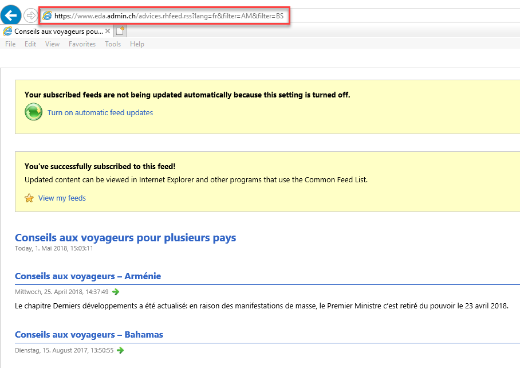
Task: Click green arrow next to Arménie date
Action: point(116,292)
